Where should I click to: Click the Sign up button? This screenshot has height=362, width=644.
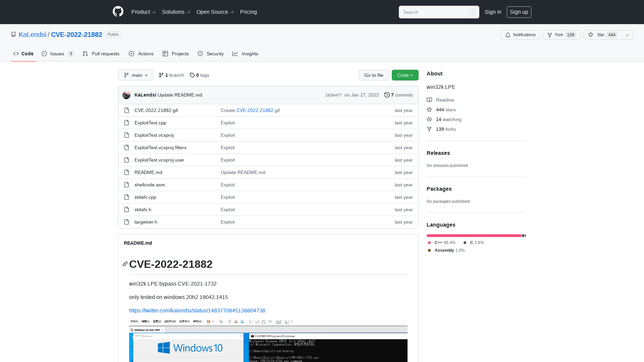(519, 12)
